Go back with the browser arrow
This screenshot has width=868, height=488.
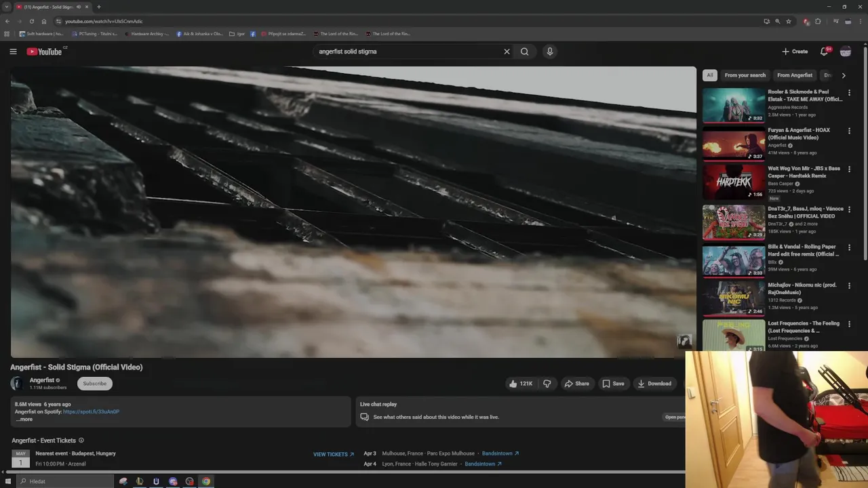(x=7, y=21)
